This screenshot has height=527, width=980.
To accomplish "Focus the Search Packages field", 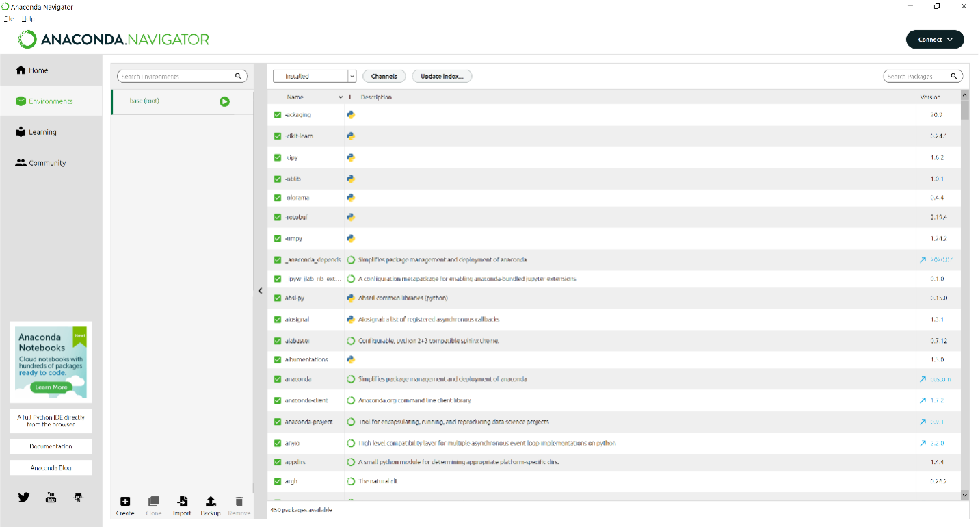I will (916, 76).
